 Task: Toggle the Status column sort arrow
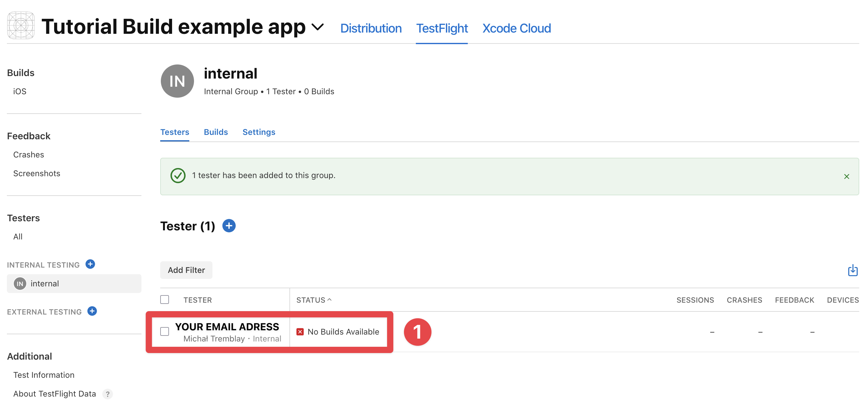[x=330, y=299]
